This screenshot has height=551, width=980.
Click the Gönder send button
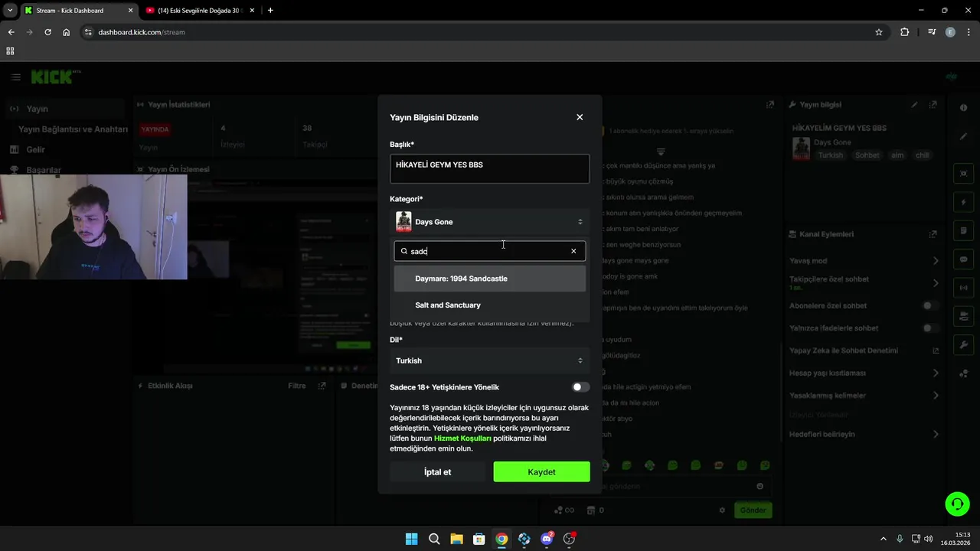[x=753, y=510]
